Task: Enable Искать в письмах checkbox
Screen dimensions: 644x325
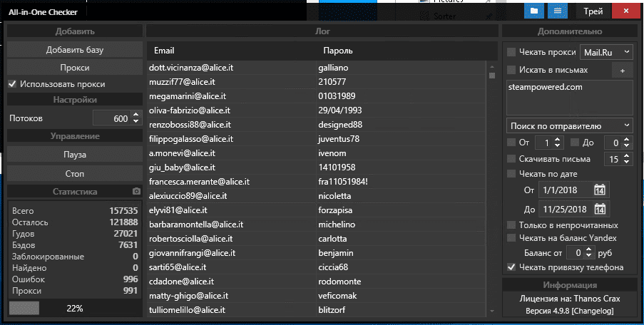Action: point(511,70)
